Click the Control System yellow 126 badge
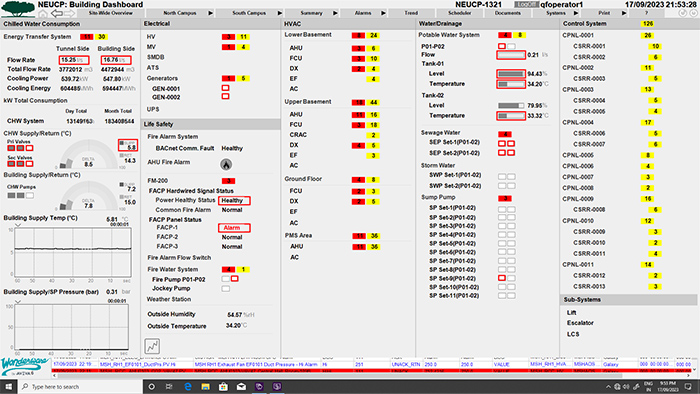This screenshot has height=394, width=700. (648, 24)
